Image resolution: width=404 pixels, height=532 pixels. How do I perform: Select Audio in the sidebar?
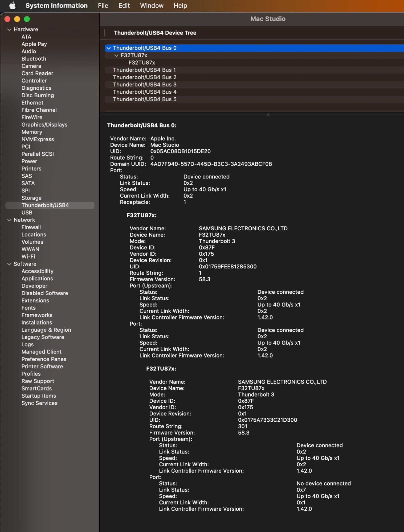pos(29,51)
